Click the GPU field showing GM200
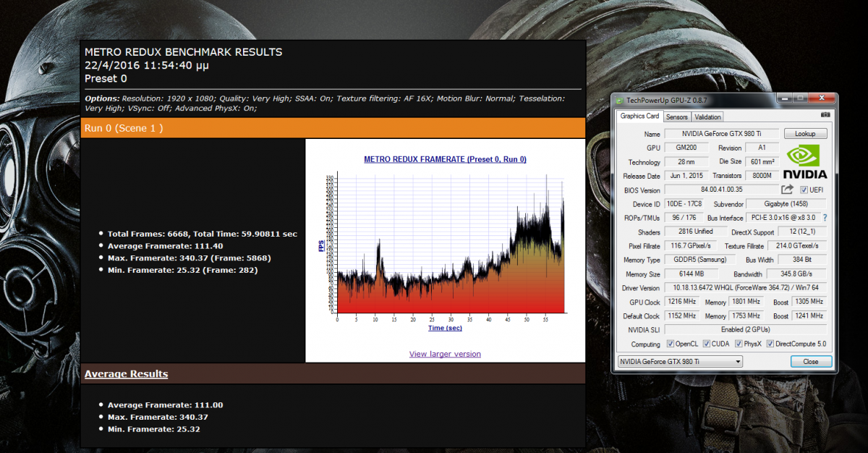 (686, 148)
